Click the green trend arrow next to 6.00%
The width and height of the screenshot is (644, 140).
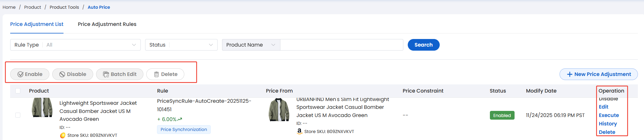180,119
